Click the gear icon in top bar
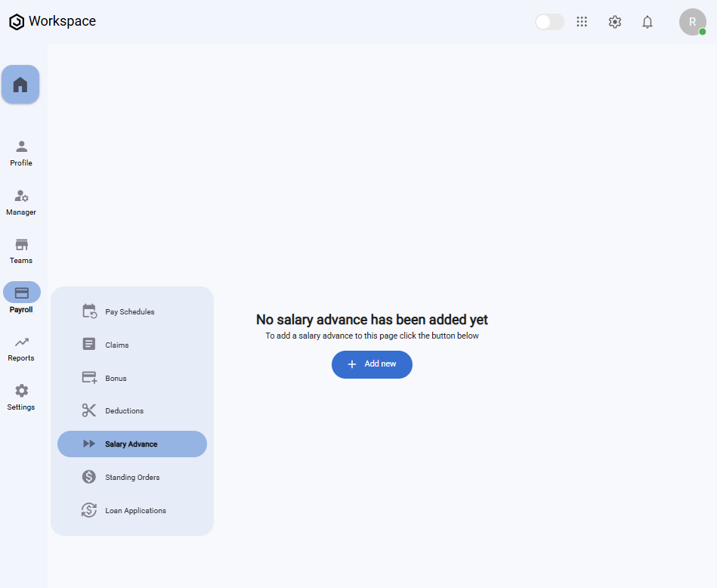 click(x=615, y=22)
